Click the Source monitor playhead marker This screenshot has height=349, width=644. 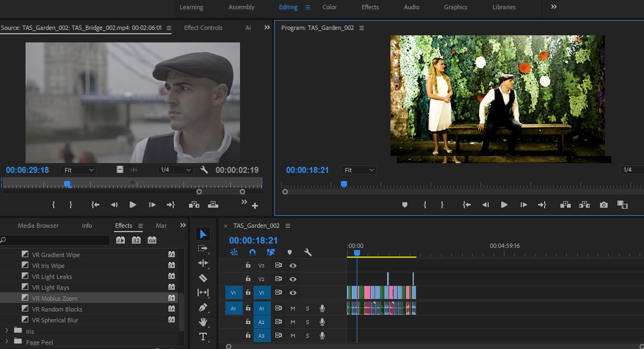pos(67,184)
